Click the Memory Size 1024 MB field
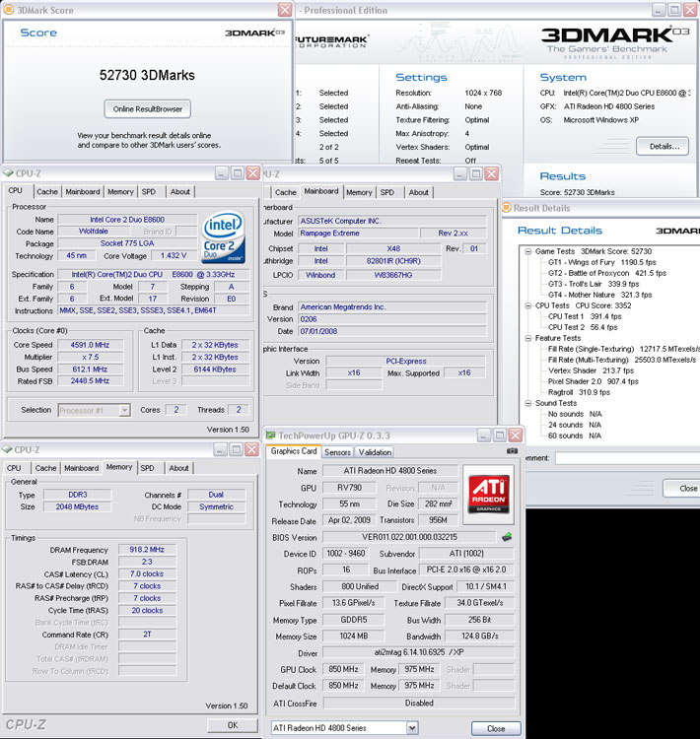700x739 pixels. [354, 637]
